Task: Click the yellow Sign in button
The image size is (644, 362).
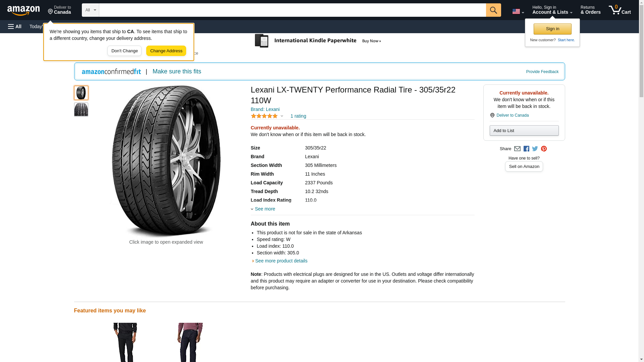Action: pyautogui.click(x=552, y=29)
